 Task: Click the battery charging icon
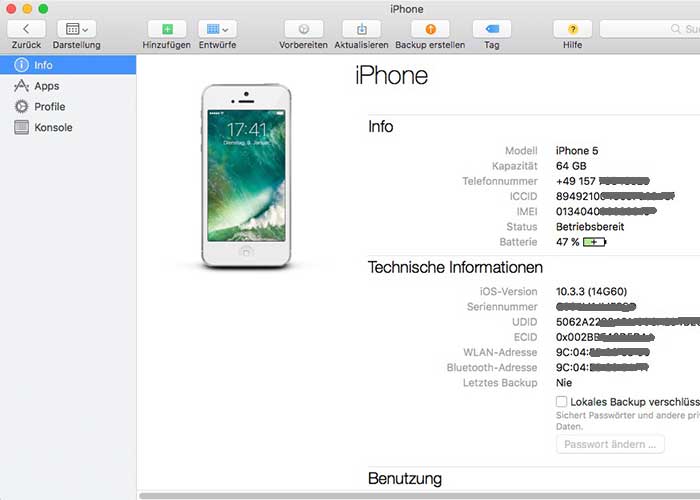(x=595, y=242)
